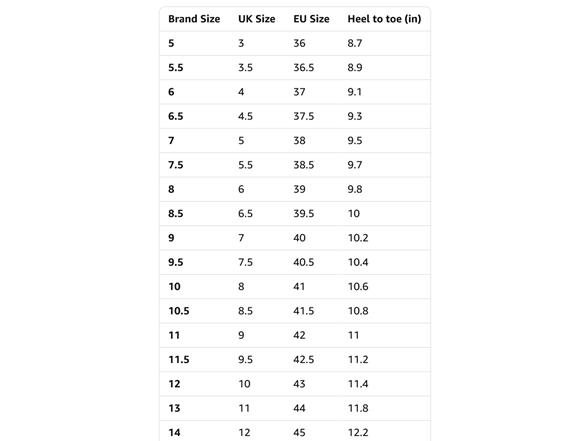This screenshot has height=441, width=588.
Task: Click the EU Size 36.5 cell
Action: click(303, 68)
